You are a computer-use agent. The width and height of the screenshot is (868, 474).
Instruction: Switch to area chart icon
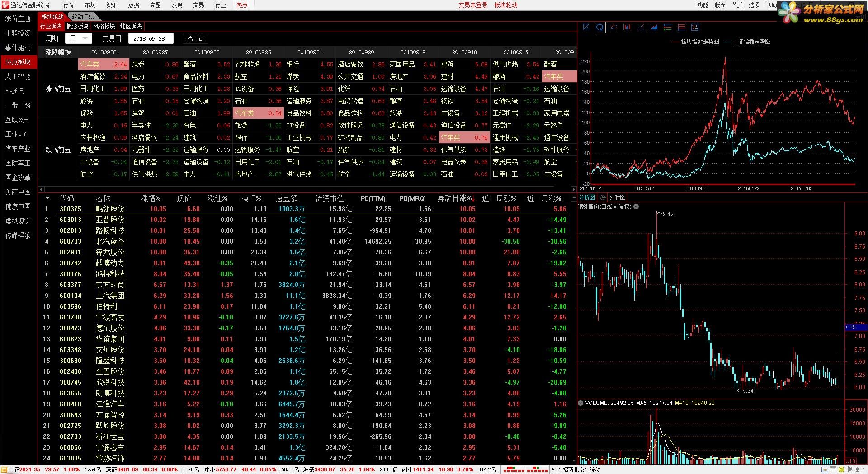click(654, 28)
